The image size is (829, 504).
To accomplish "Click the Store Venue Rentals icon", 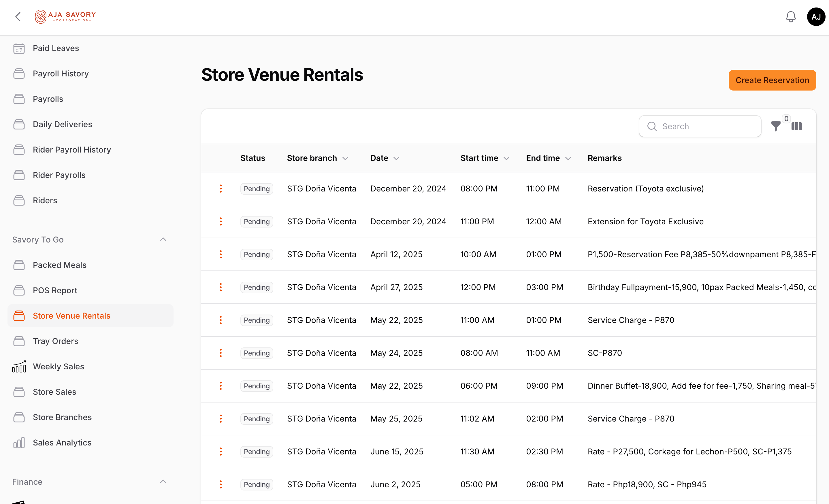I will coord(19,316).
